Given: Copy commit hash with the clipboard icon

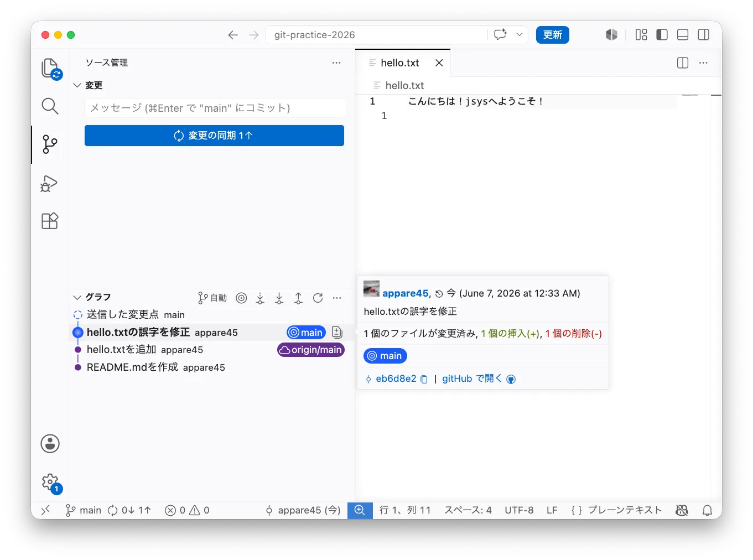Looking at the screenshot, I should (424, 379).
